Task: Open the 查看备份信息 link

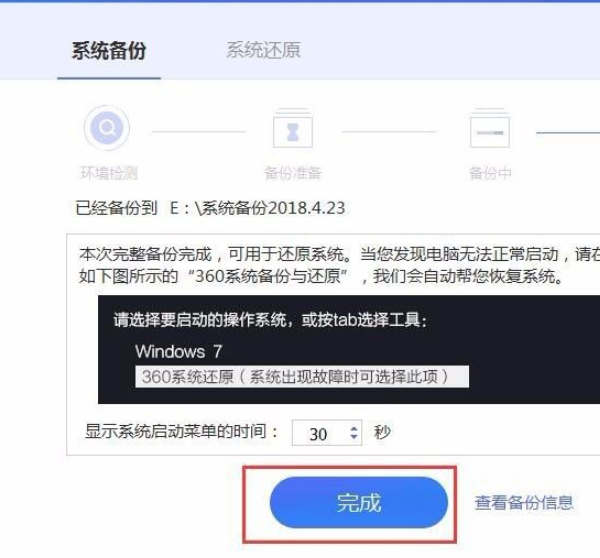Action: pos(524,503)
